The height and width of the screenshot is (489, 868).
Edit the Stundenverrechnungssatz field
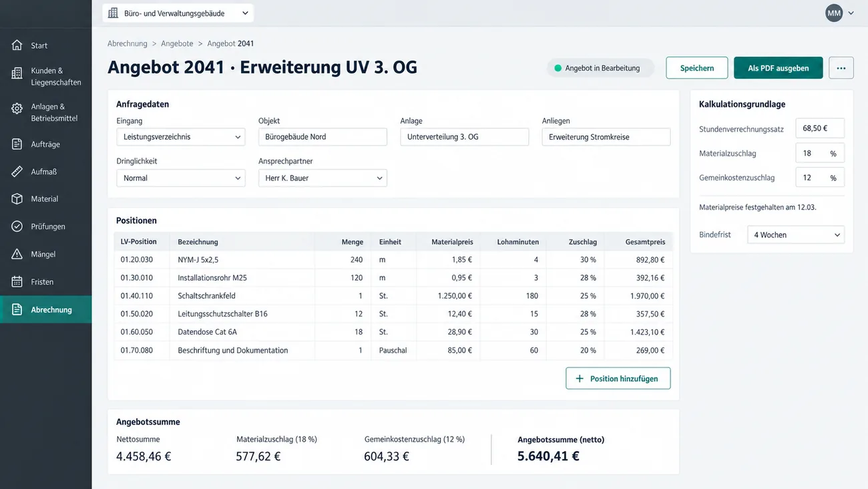tap(820, 128)
